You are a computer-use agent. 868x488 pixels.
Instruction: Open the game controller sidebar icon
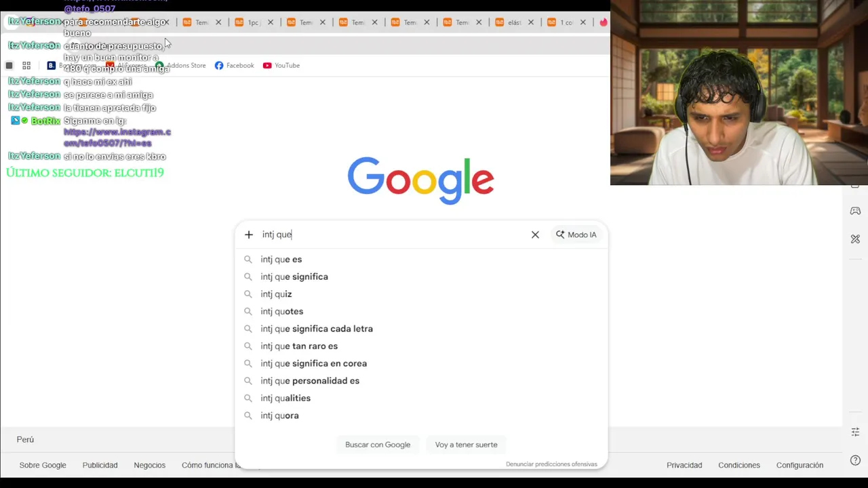tap(855, 211)
